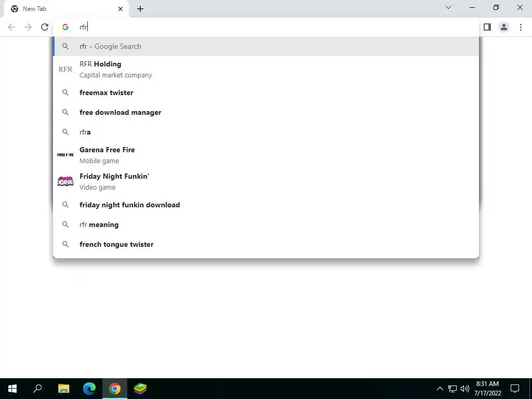Image resolution: width=532 pixels, height=399 pixels.
Task: Open BlueStacks from the taskbar
Action: coord(140,389)
